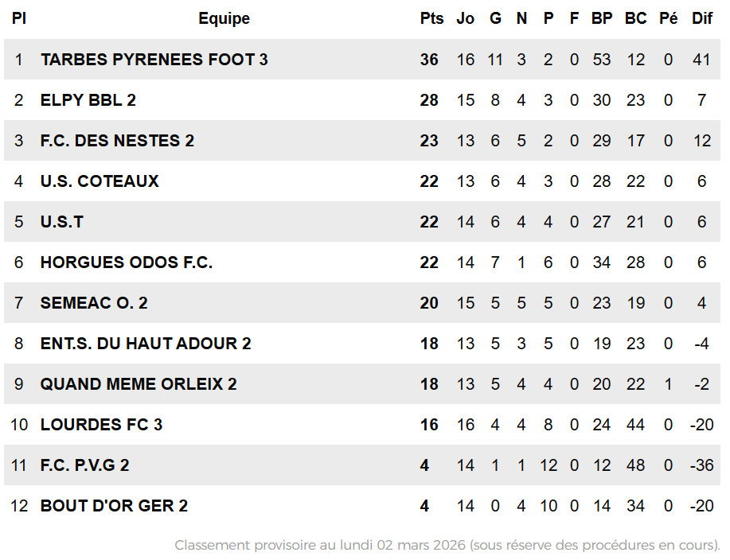This screenshot has height=560, width=730.
Task: Click the SEMEAC O. 2 team name
Action: coord(94,303)
